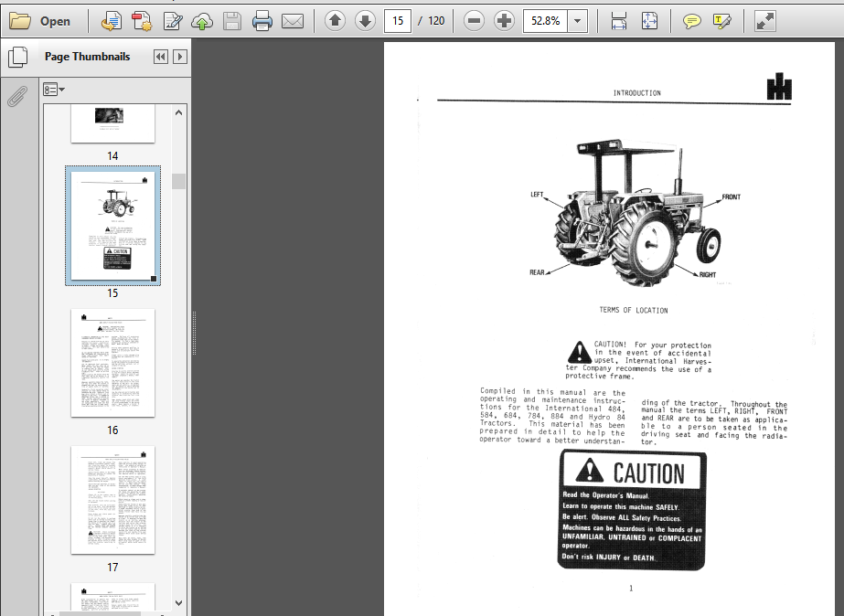Click the convert PDF document icon
The height and width of the screenshot is (616, 844).
tap(112, 21)
